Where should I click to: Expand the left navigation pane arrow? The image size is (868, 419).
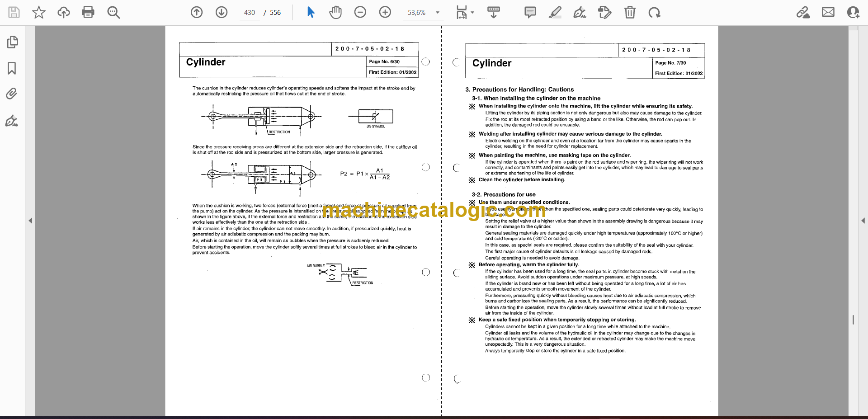pyautogui.click(x=30, y=221)
